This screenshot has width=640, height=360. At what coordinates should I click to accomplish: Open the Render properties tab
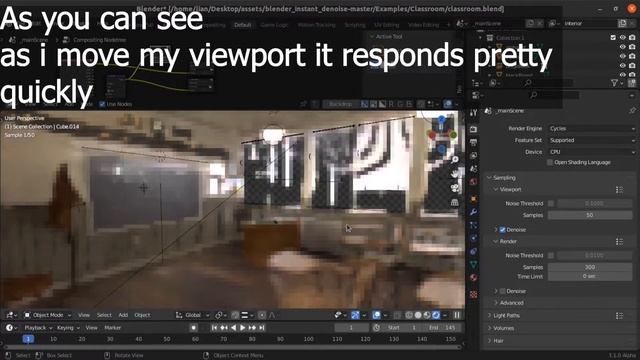point(473,129)
